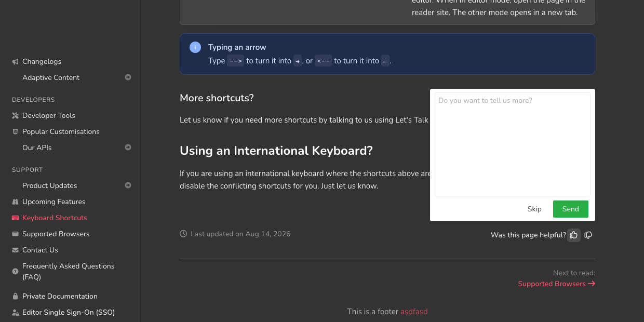Click the Upcoming Features binoculars icon
This screenshot has width=644, height=322.
click(x=15, y=202)
